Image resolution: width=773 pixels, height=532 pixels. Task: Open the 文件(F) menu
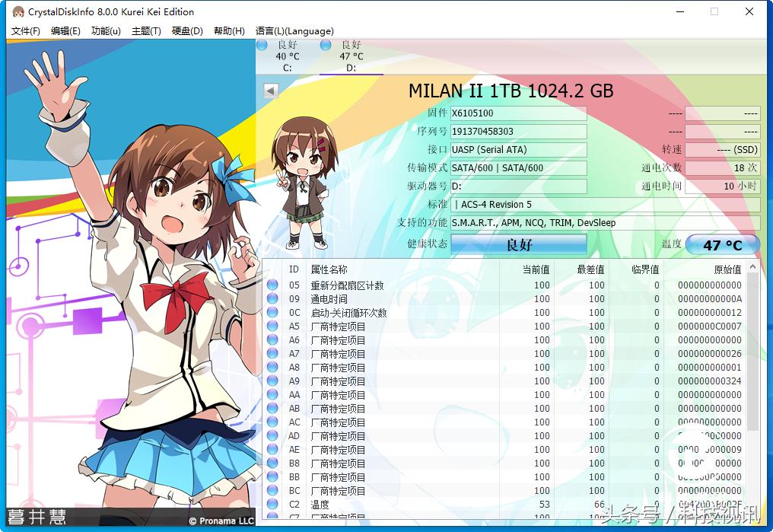[x=26, y=31]
